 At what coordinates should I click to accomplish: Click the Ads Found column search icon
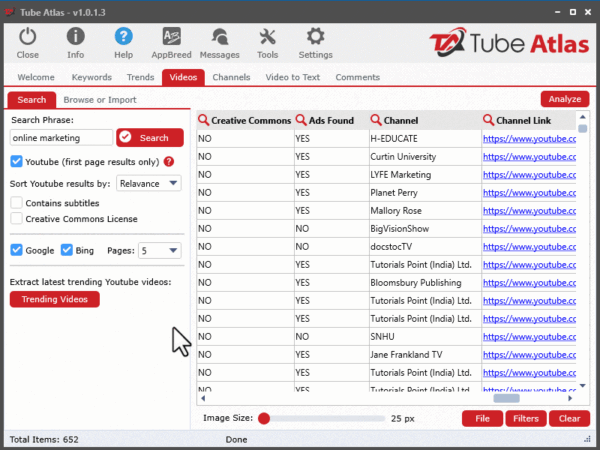point(301,120)
